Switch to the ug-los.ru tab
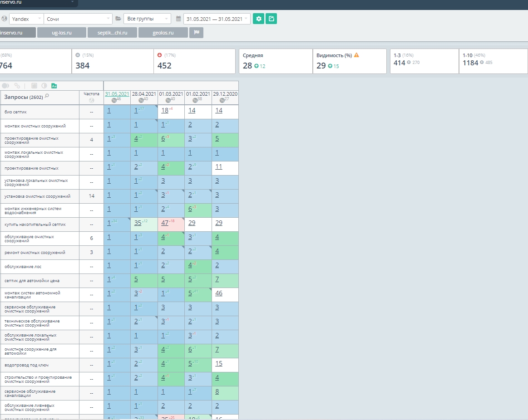This screenshot has height=420, width=528. (62, 33)
